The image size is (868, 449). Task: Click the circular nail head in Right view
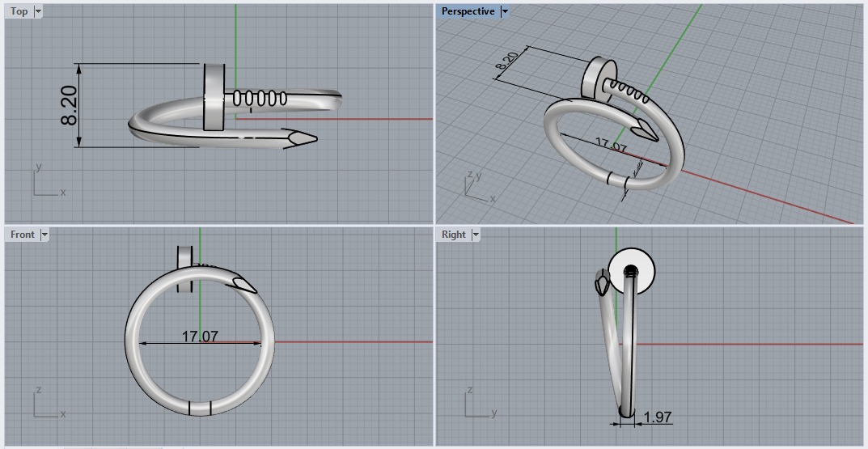click(x=632, y=271)
